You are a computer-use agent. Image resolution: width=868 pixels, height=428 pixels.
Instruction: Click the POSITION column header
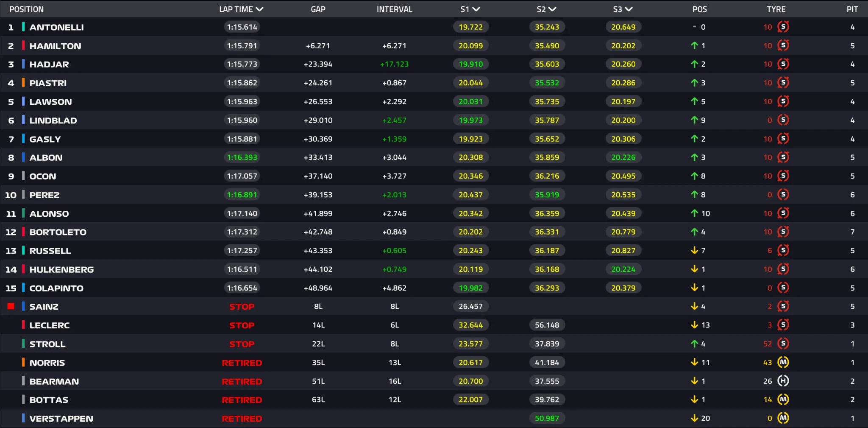pos(26,9)
